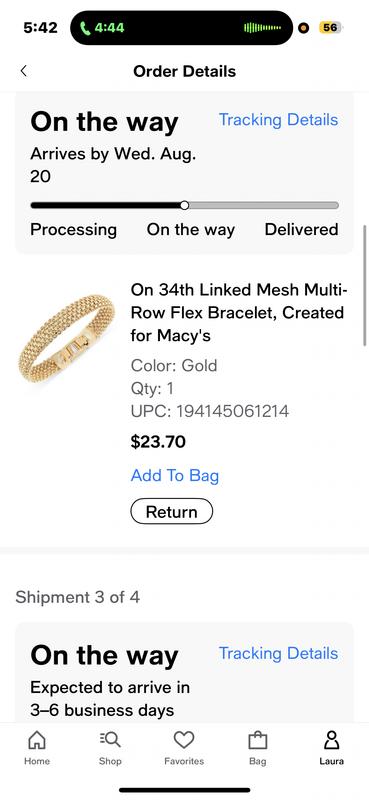
Task: Open the Shop search icon
Action: pos(110,739)
